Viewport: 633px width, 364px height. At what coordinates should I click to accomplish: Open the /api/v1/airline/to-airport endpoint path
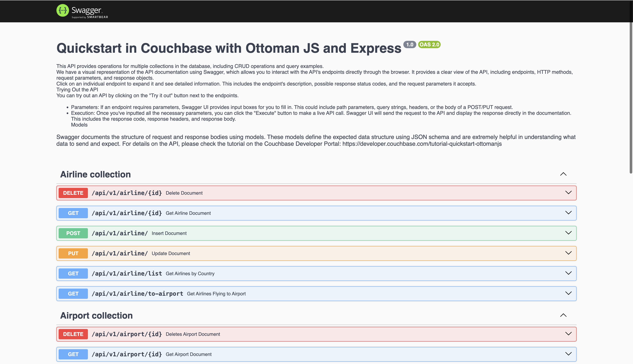[137, 294]
